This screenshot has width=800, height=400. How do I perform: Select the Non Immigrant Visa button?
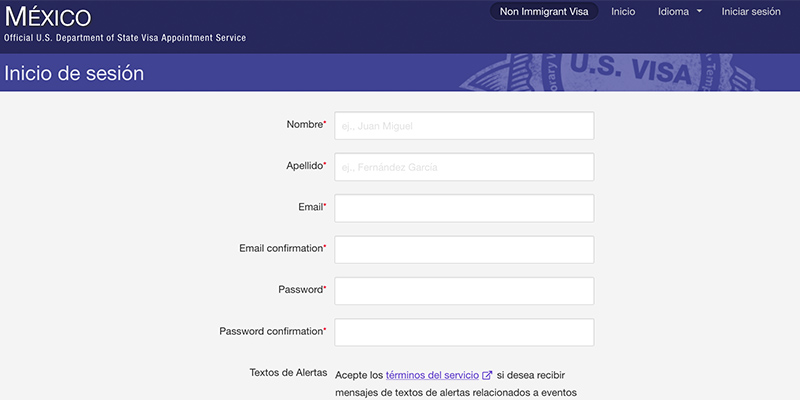pos(544,12)
